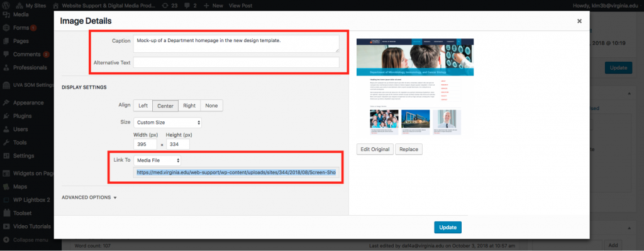Viewport: 644px width, 251px height.
Task: Click the Update button in the background editor
Action: pos(619,68)
